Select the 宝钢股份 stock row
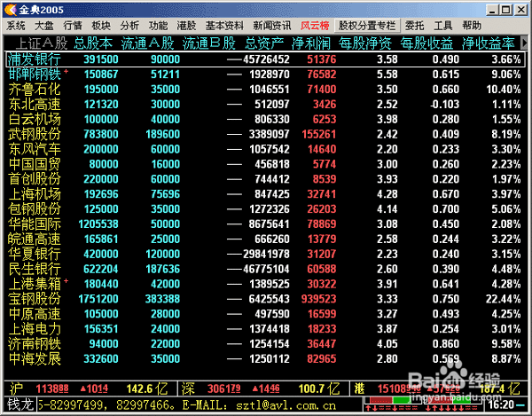 [x=265, y=299]
